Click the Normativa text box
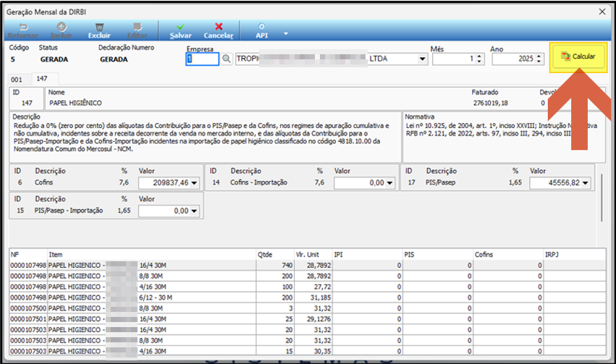 click(504, 137)
